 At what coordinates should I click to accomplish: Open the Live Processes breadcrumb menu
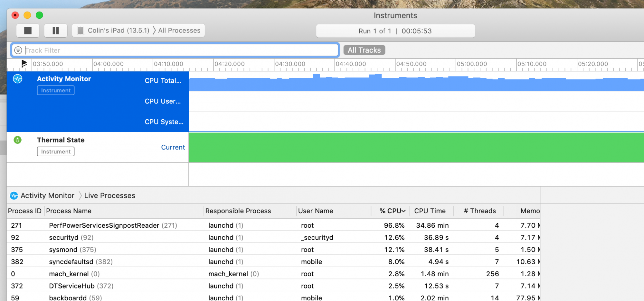click(109, 196)
